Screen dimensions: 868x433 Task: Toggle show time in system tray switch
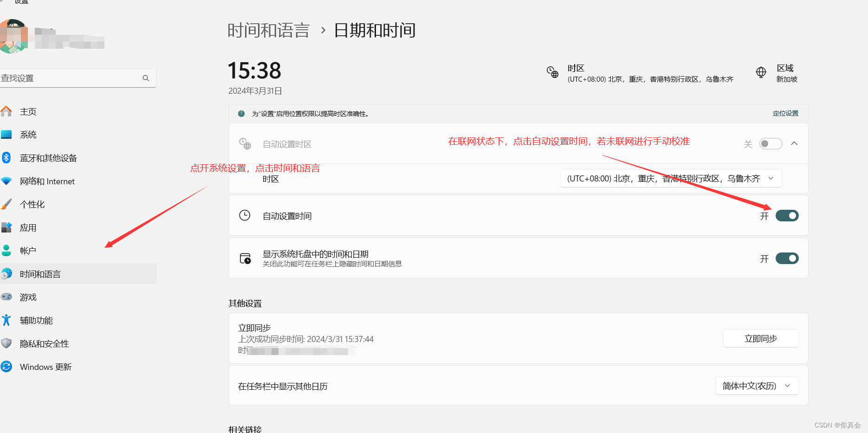(x=787, y=259)
